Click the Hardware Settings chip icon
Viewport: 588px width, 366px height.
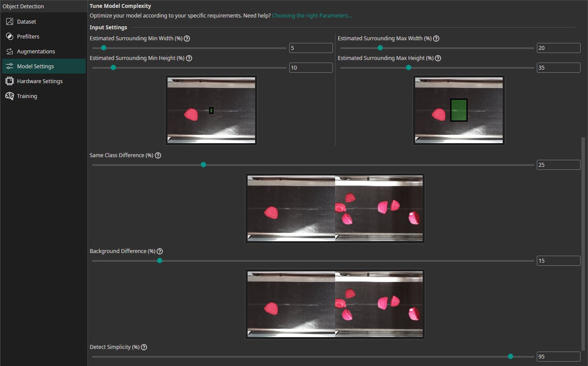coord(10,81)
